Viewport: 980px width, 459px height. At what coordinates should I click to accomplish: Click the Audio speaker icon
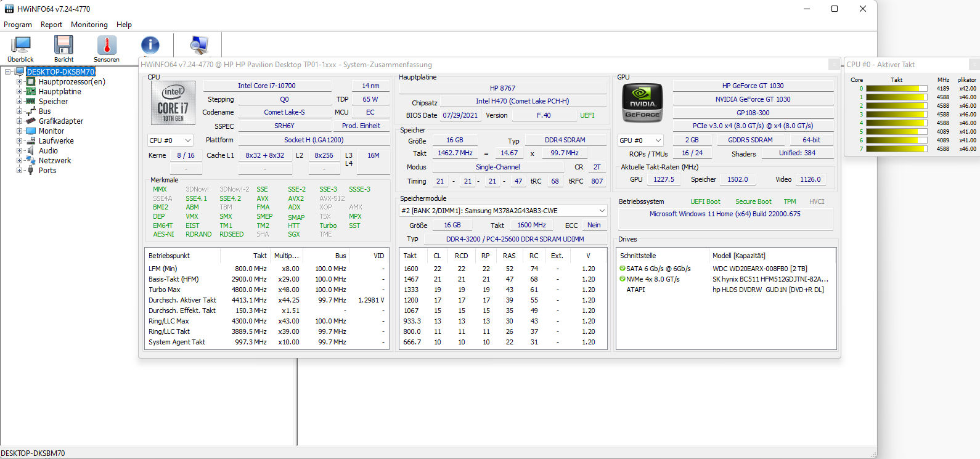30,150
